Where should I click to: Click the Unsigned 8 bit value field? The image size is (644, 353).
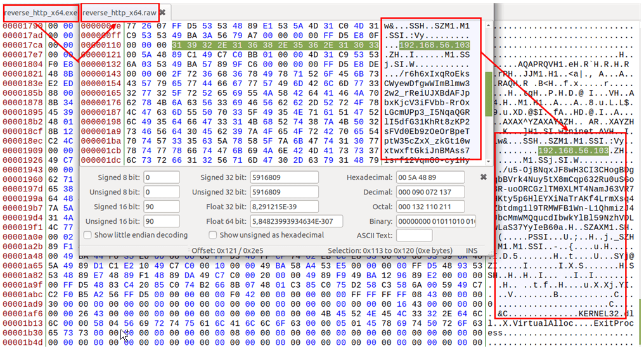(x=162, y=192)
